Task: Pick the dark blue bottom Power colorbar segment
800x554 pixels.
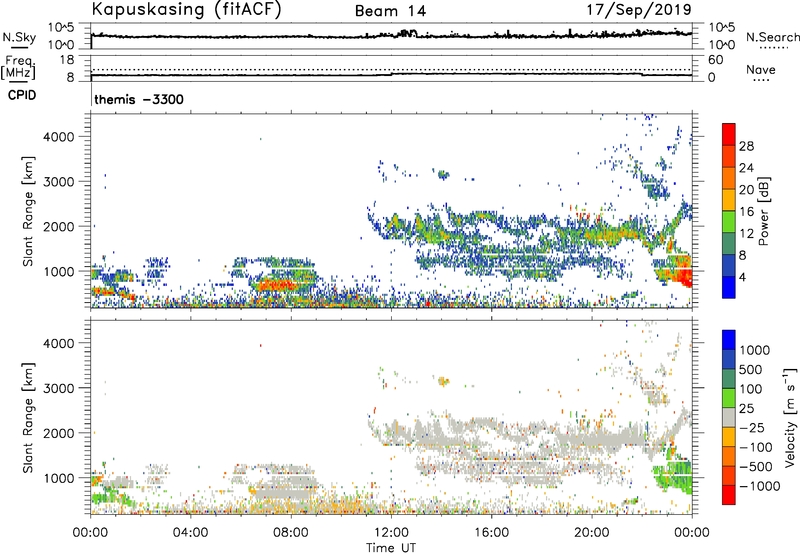Action: [729, 287]
